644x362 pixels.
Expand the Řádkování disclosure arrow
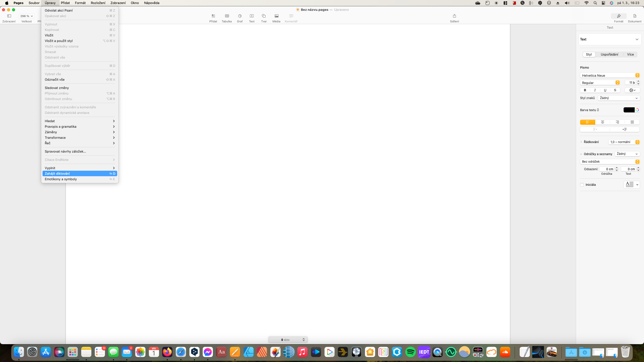[581, 142]
